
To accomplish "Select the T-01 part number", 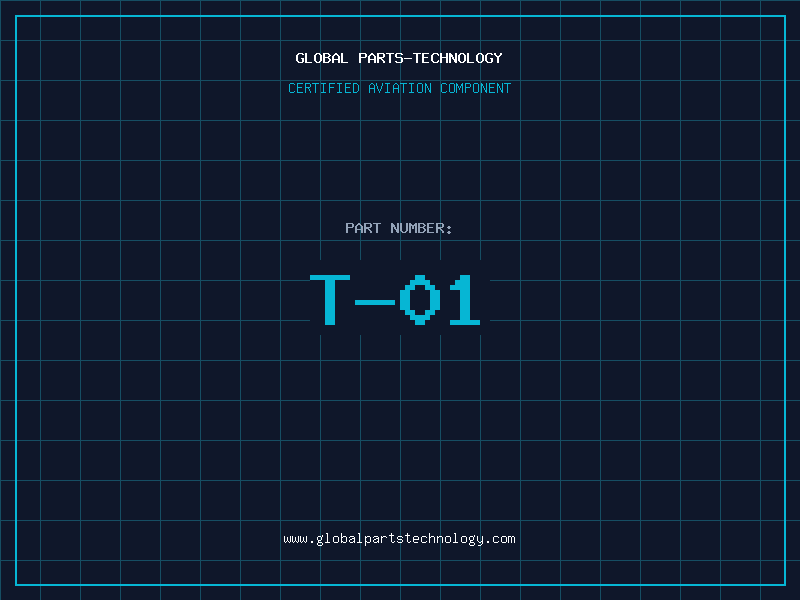I will 395,300.
